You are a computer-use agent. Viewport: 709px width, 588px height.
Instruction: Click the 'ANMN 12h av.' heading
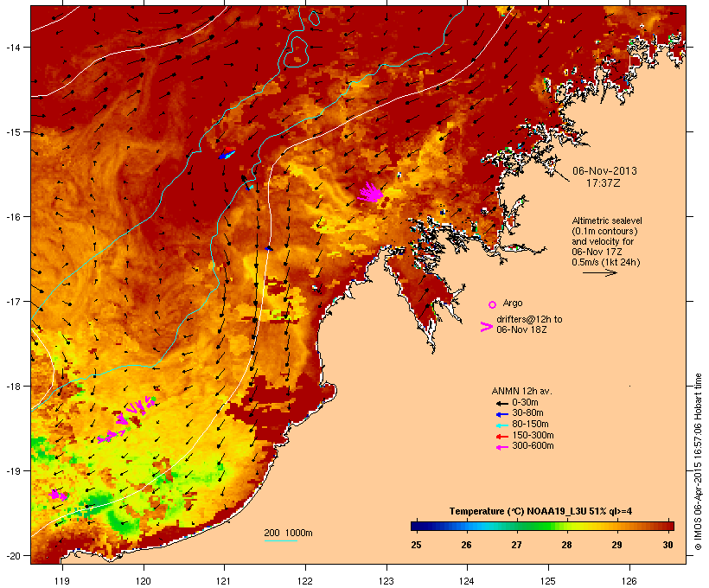click(x=521, y=391)
